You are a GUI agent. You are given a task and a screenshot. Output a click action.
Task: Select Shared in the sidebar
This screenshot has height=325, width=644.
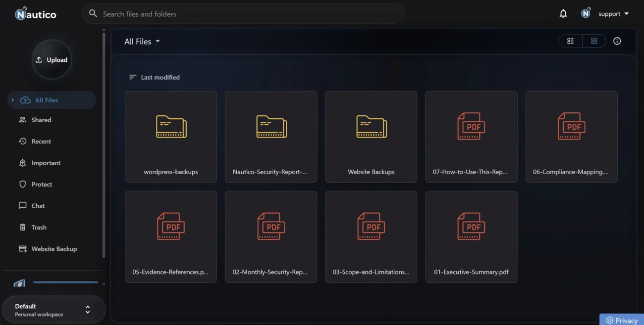[x=41, y=120]
